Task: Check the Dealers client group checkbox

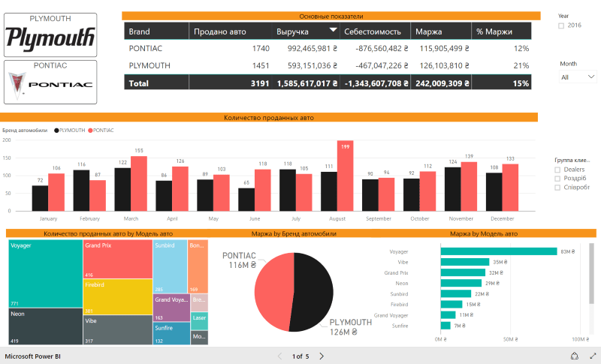Action: [x=557, y=170]
